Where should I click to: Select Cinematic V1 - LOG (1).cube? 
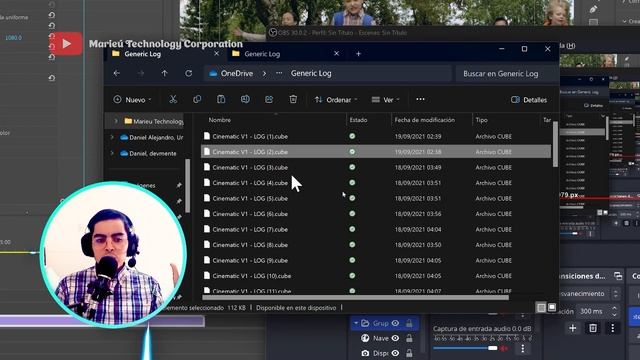[x=250, y=136]
